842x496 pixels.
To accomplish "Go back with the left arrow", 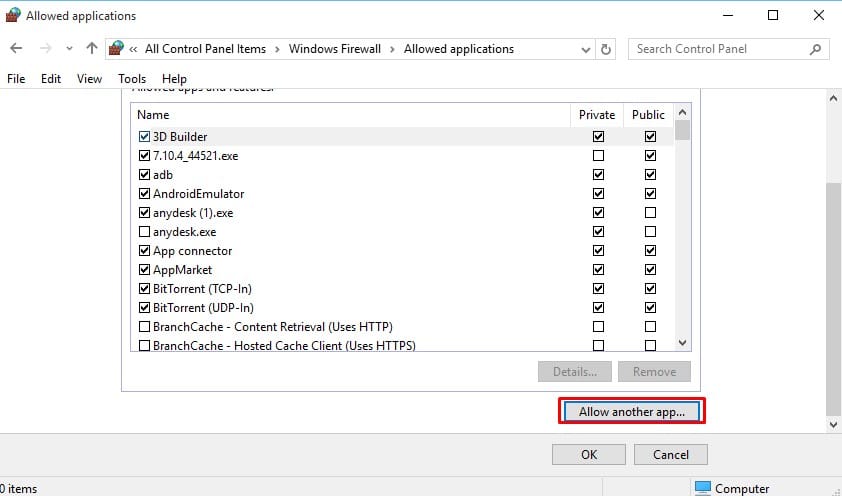I will pyautogui.click(x=16, y=49).
